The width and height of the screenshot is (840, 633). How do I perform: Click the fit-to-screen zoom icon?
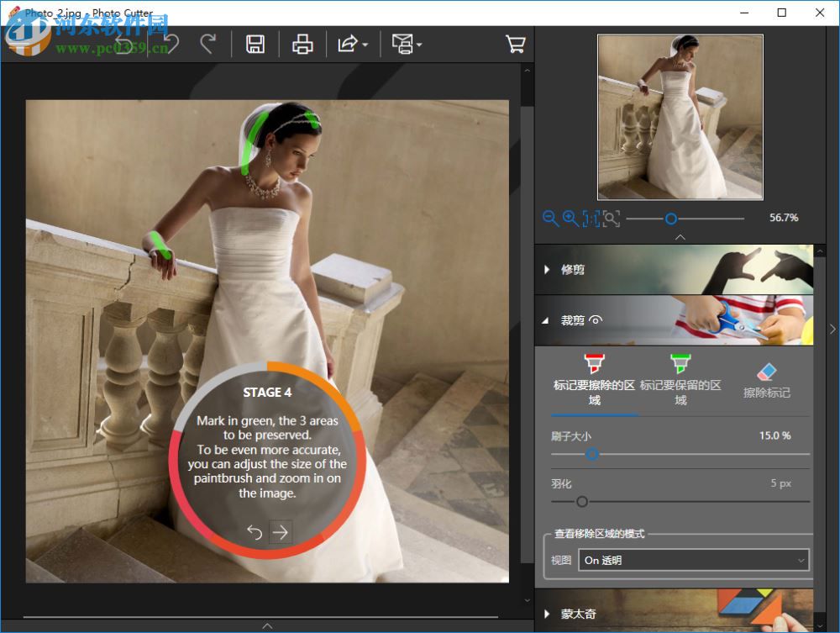(x=612, y=219)
